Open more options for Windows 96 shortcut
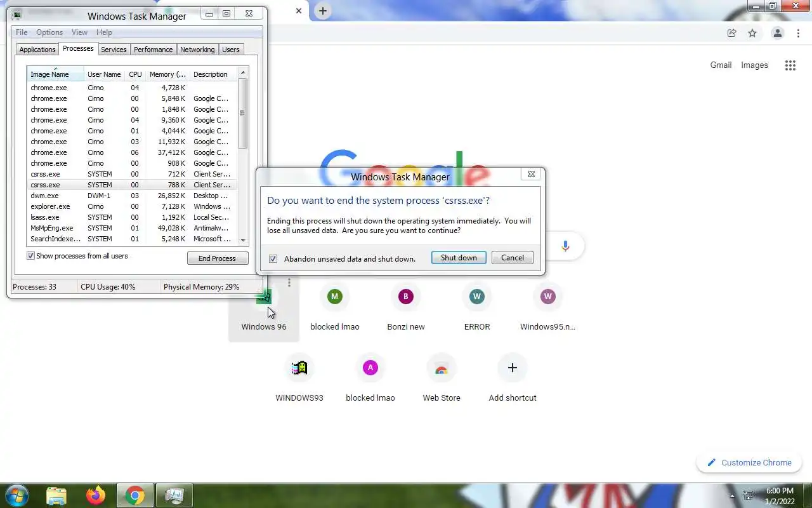Image resolution: width=812 pixels, height=508 pixels. [x=289, y=283]
